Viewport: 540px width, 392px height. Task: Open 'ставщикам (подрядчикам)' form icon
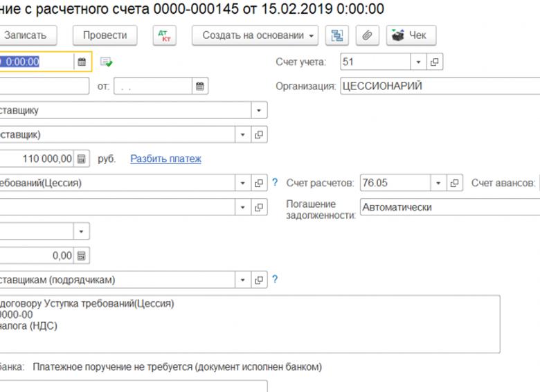click(259, 280)
